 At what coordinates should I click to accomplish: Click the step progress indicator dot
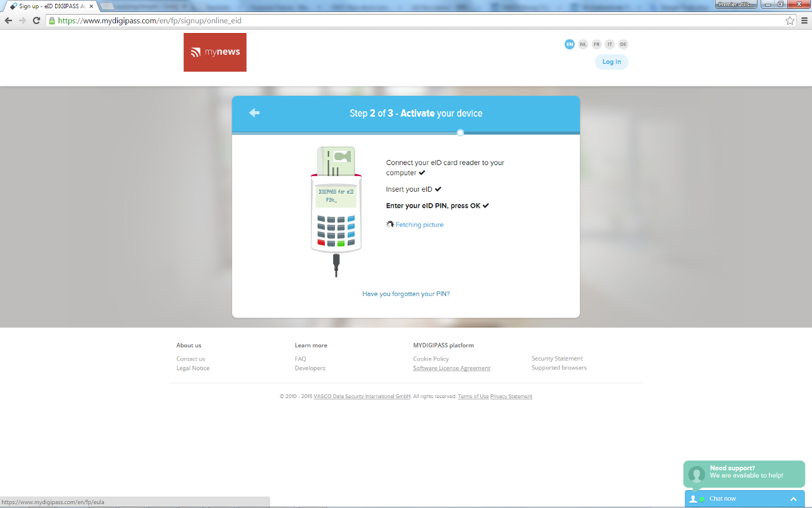pos(461,132)
